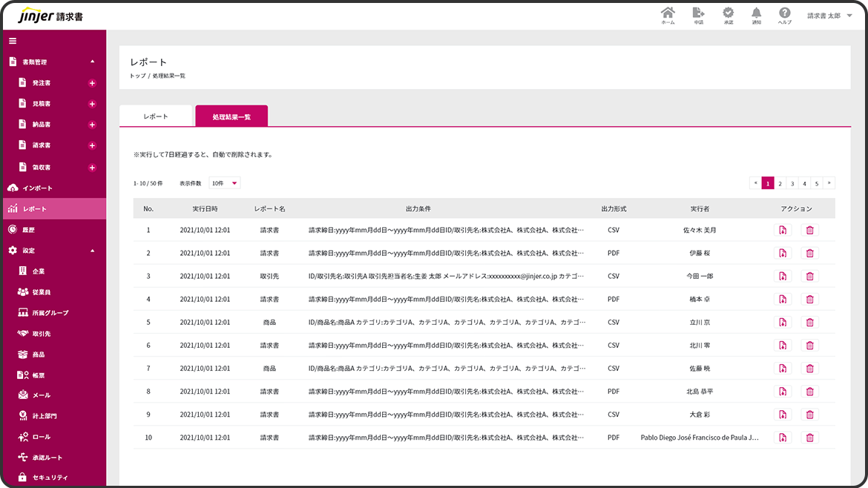
Task: Click the plus icon next to 請求書
Action: [x=92, y=146]
